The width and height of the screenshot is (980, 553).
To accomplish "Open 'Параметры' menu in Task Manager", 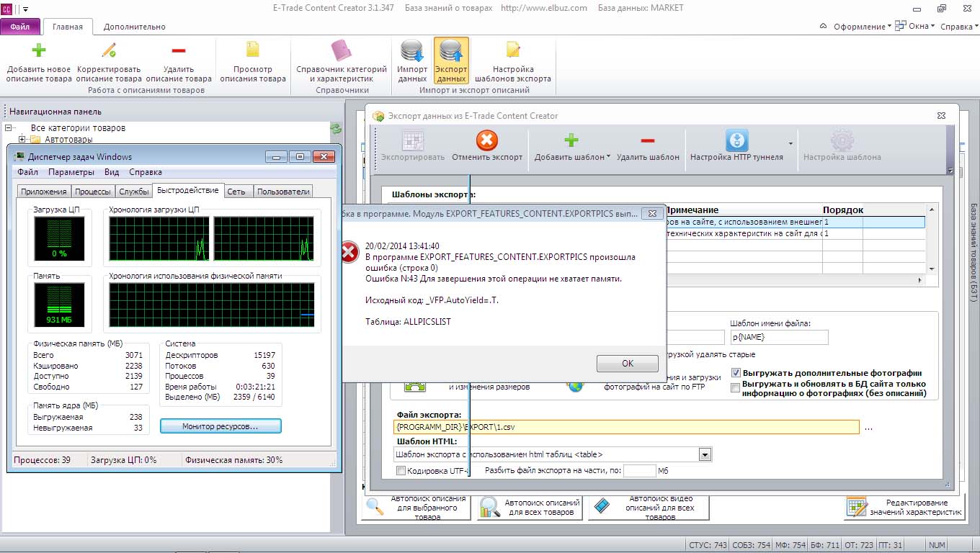I will [71, 172].
